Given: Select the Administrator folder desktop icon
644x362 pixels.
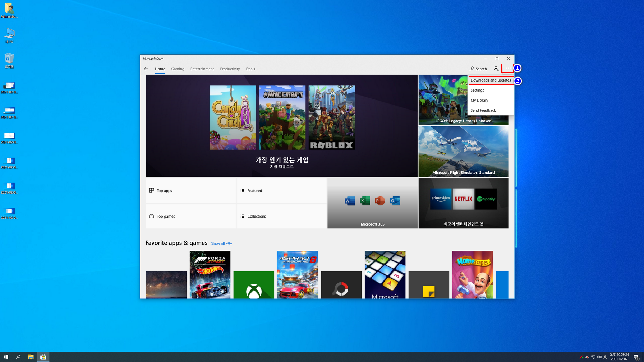Looking at the screenshot, I should coord(9,10).
